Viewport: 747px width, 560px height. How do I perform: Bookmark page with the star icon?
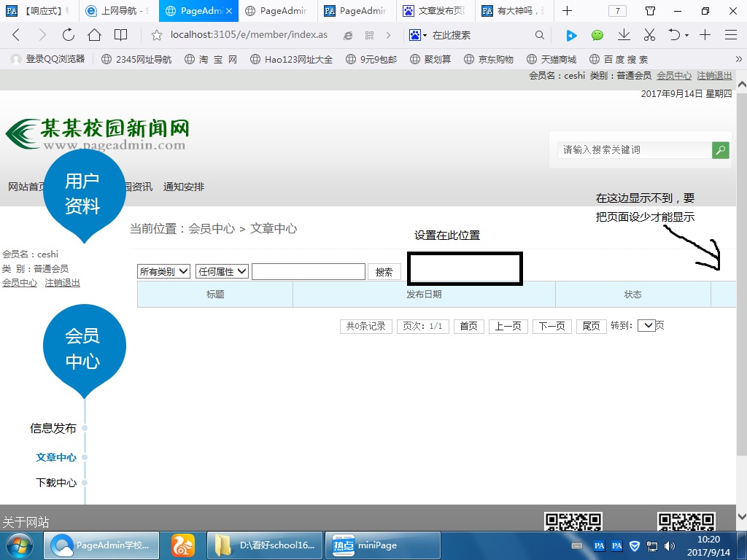[156, 35]
